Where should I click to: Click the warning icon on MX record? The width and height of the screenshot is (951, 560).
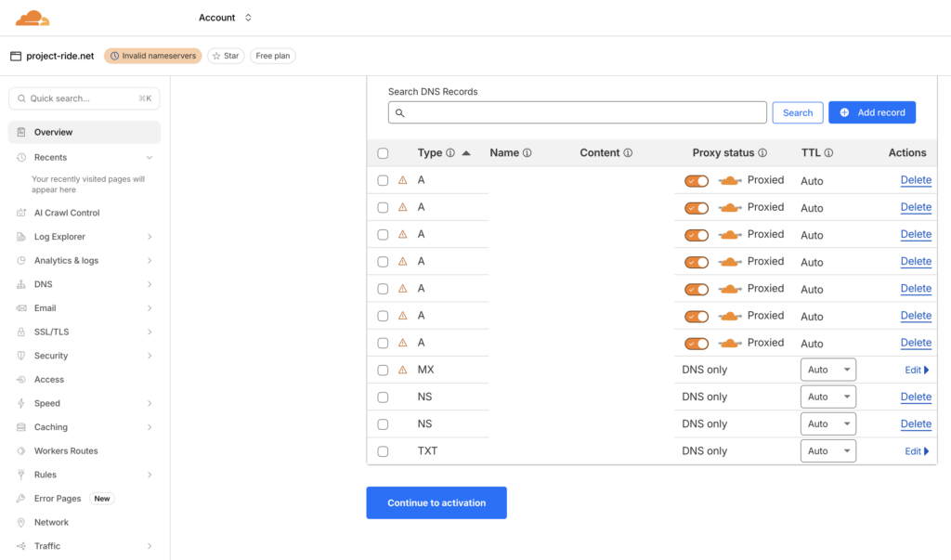coord(403,370)
